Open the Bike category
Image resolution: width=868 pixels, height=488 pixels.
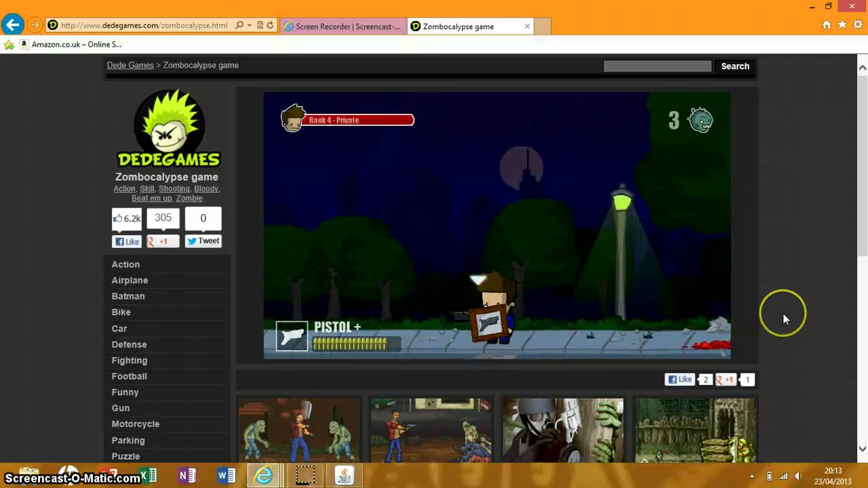tap(121, 312)
